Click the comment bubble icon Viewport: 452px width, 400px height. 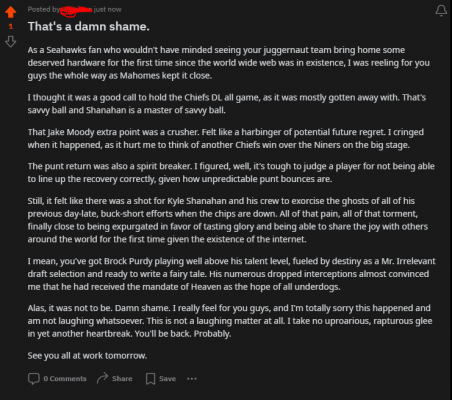[x=34, y=379]
